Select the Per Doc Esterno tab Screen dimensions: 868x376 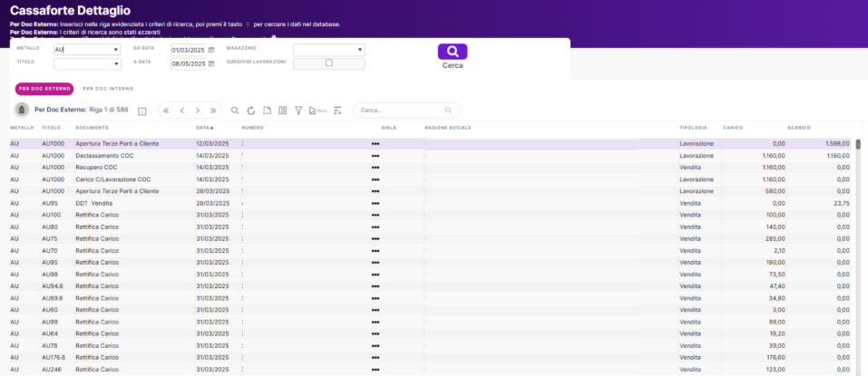coord(44,89)
